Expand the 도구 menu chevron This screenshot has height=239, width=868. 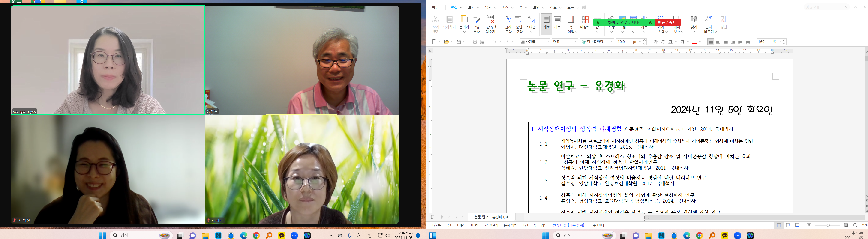click(577, 8)
